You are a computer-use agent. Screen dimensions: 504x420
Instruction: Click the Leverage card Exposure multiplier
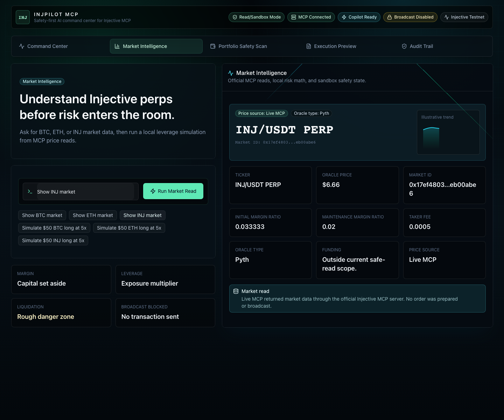point(165,279)
